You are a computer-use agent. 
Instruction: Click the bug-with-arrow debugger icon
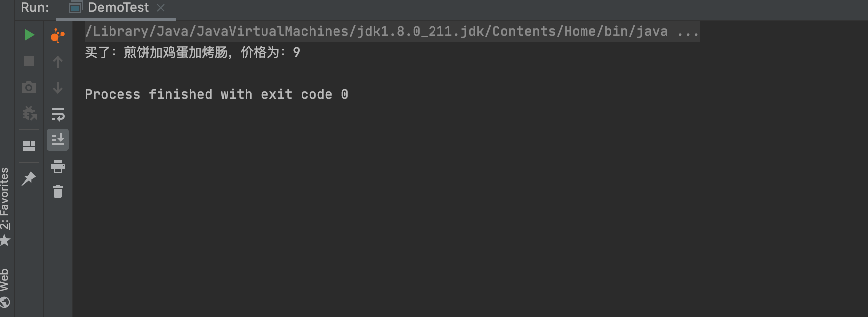point(29,113)
